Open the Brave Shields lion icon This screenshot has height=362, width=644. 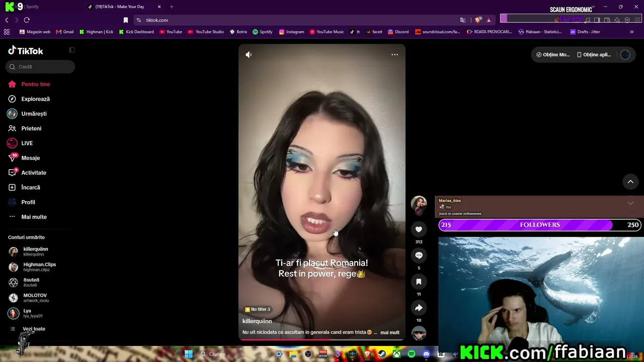(x=477, y=20)
